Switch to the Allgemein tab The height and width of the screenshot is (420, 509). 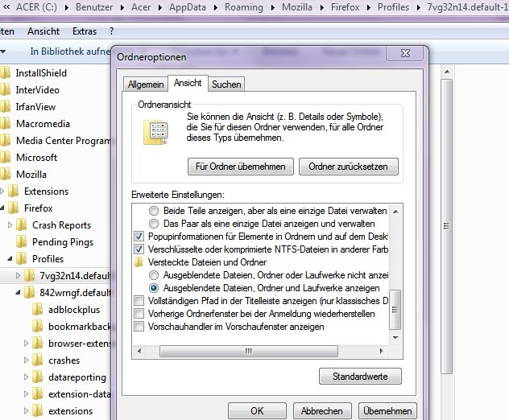tap(146, 84)
